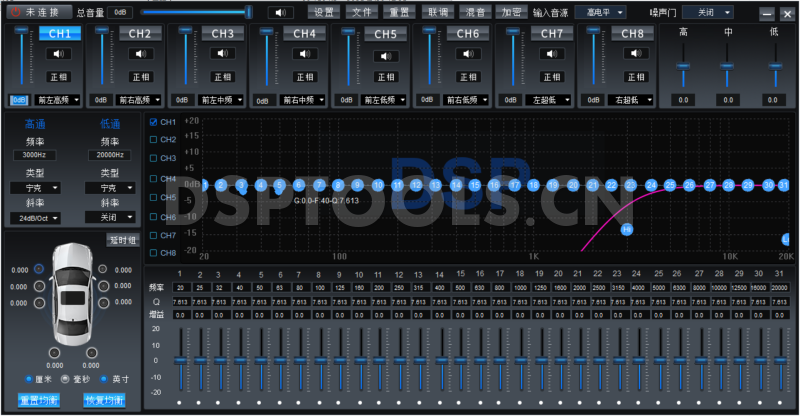Click the 总音量 master volume slider
The width and height of the screenshot is (800, 416).
[x=196, y=13]
